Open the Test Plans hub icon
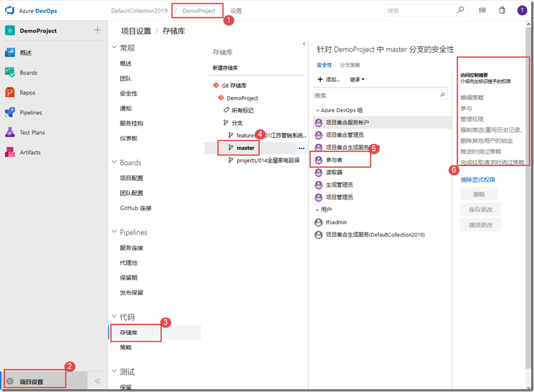The width and height of the screenshot is (534, 392). click(10, 132)
